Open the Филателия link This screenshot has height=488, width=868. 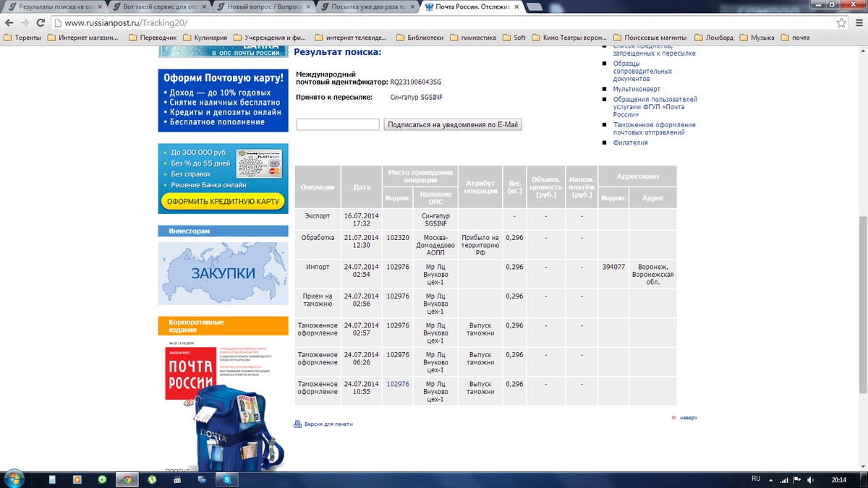point(630,142)
